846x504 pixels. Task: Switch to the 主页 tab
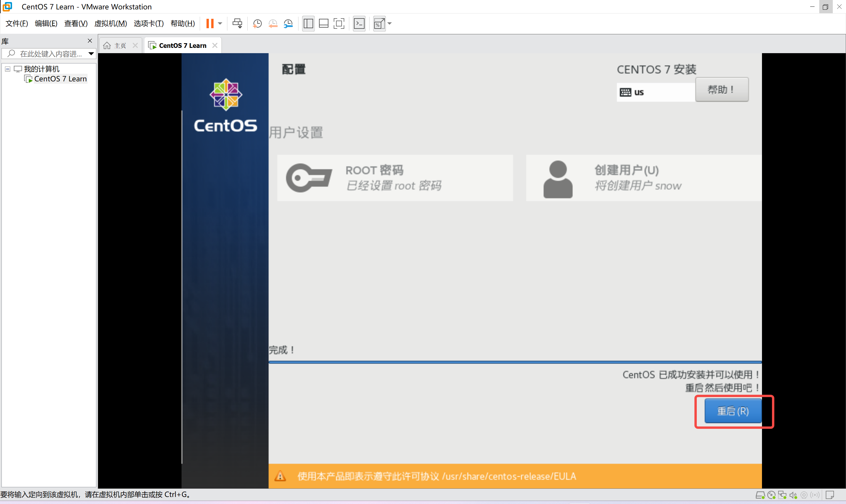(x=120, y=46)
